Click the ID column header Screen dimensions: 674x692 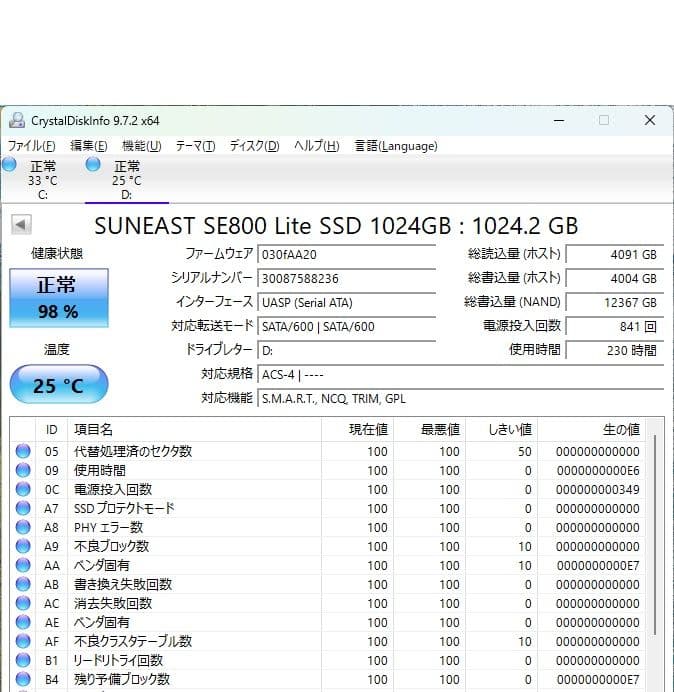[51, 429]
